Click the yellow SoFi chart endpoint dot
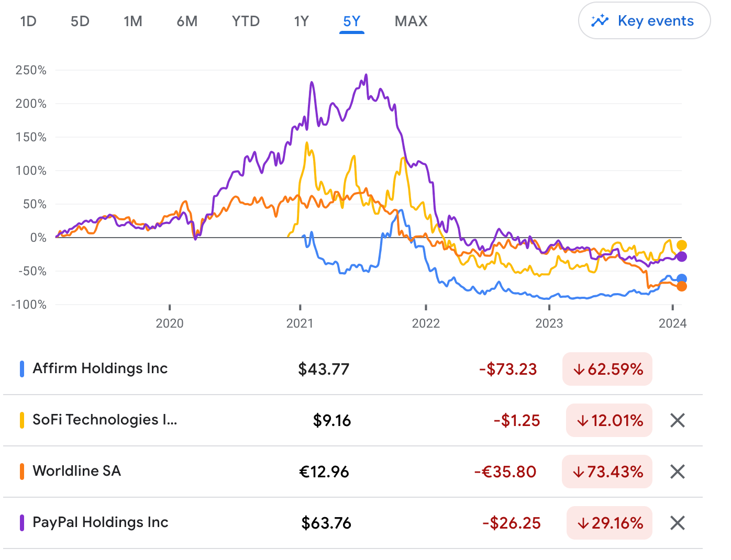 click(681, 245)
